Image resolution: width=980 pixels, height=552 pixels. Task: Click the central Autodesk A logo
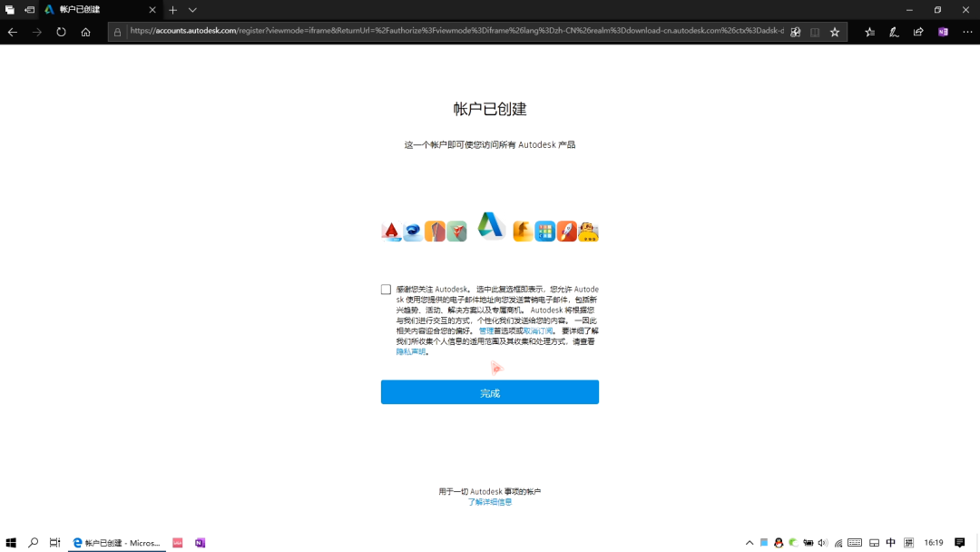pos(490,226)
